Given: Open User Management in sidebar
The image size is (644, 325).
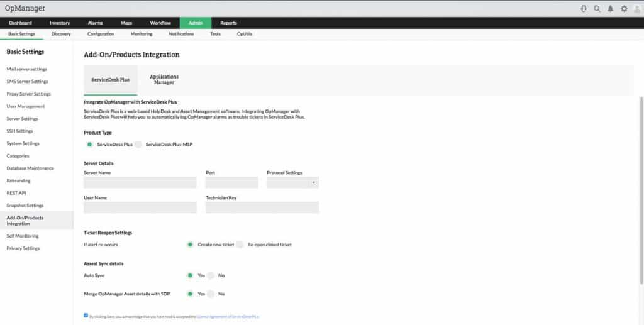Looking at the screenshot, I should (26, 106).
